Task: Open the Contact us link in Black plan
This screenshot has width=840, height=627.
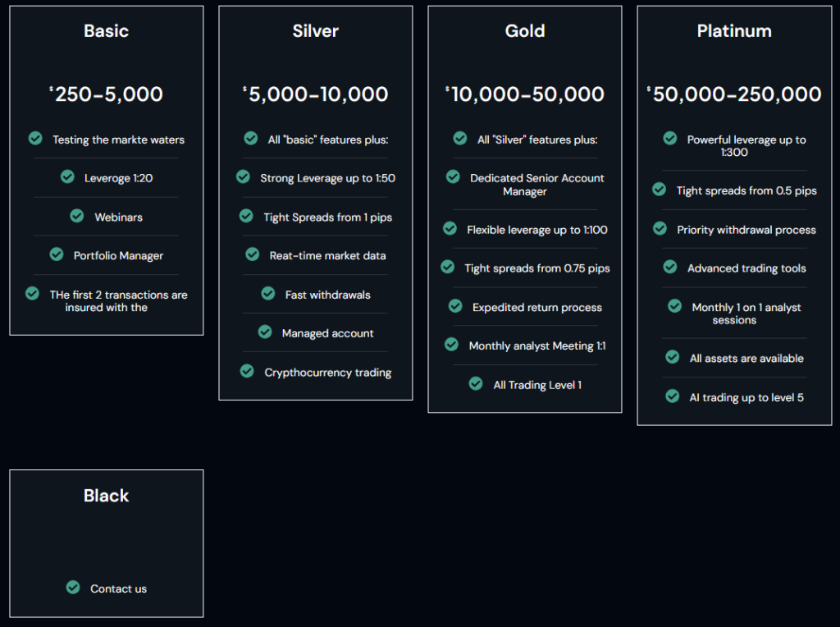Action: point(118,588)
